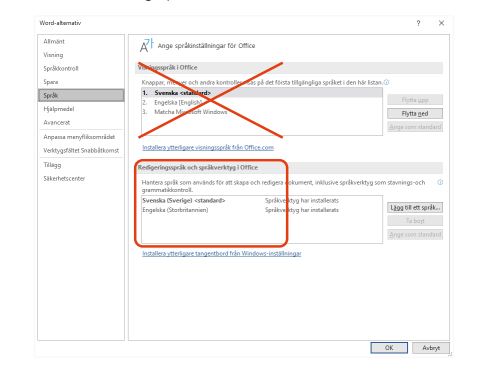Screen dimensions: 503x373
Task: Cancel the dialog with Avbryt
Action: (431, 348)
